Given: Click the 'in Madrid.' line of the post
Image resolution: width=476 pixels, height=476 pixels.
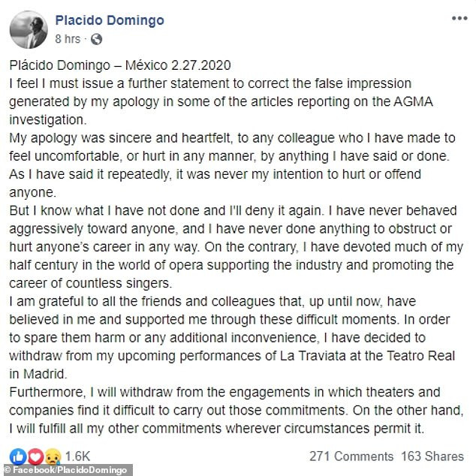Looking at the screenshot, I should 38,374.
